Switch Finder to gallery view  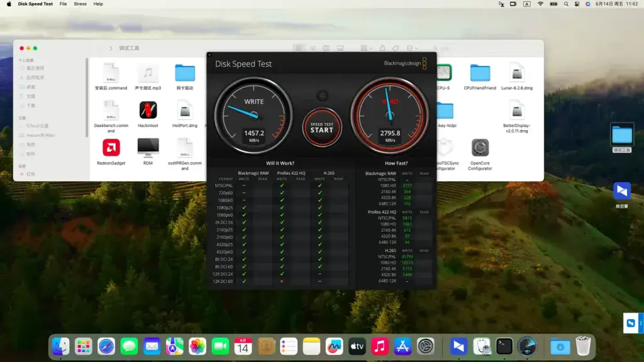340,48
